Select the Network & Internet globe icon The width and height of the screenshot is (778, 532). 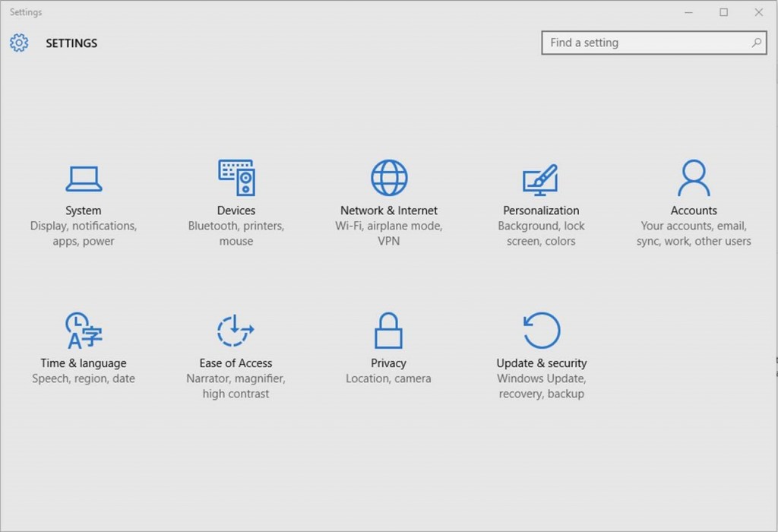click(389, 178)
